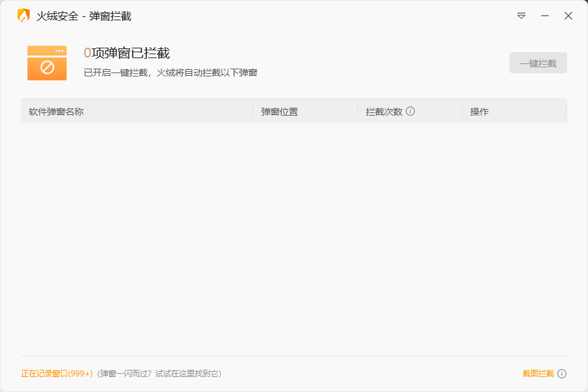This screenshot has width=588, height=392.
Task: Show info icon beside 截图拦截
Action: [562, 374]
